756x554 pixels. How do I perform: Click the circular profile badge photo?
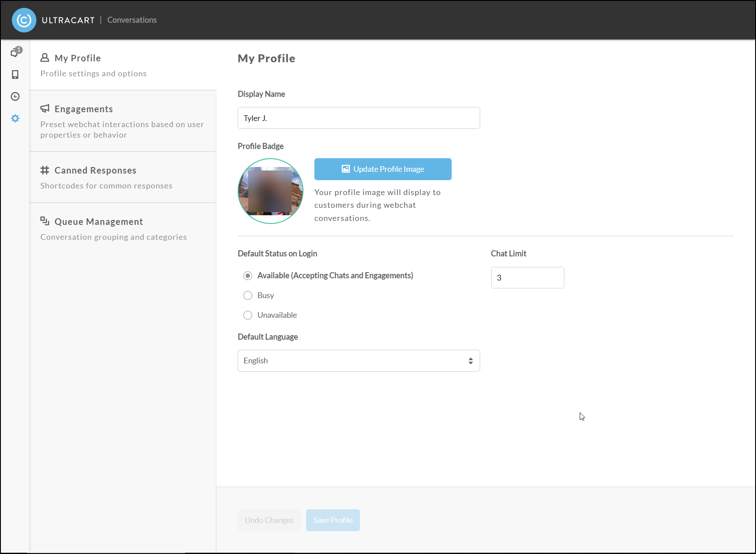271,191
